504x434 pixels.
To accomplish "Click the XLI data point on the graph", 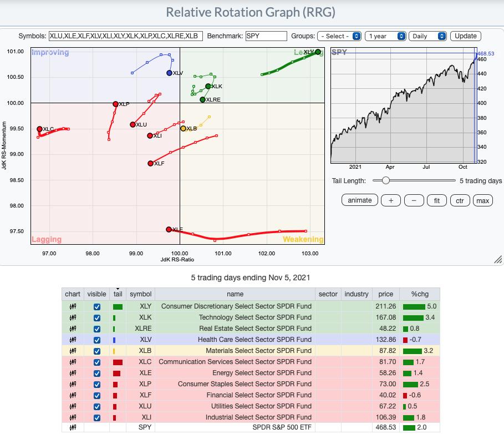I will coord(150,136).
